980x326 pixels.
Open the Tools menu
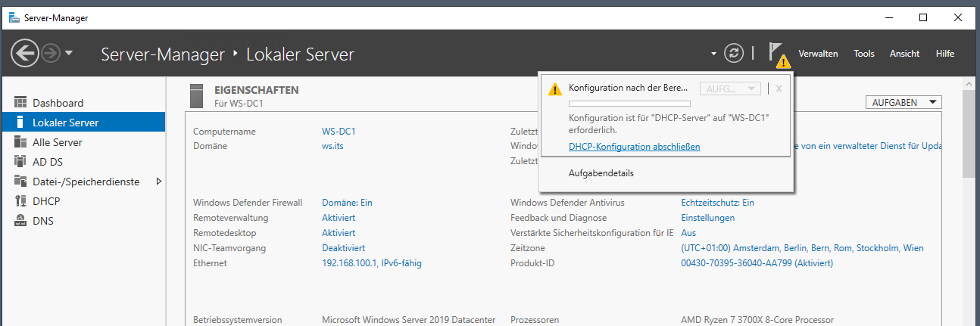point(864,54)
